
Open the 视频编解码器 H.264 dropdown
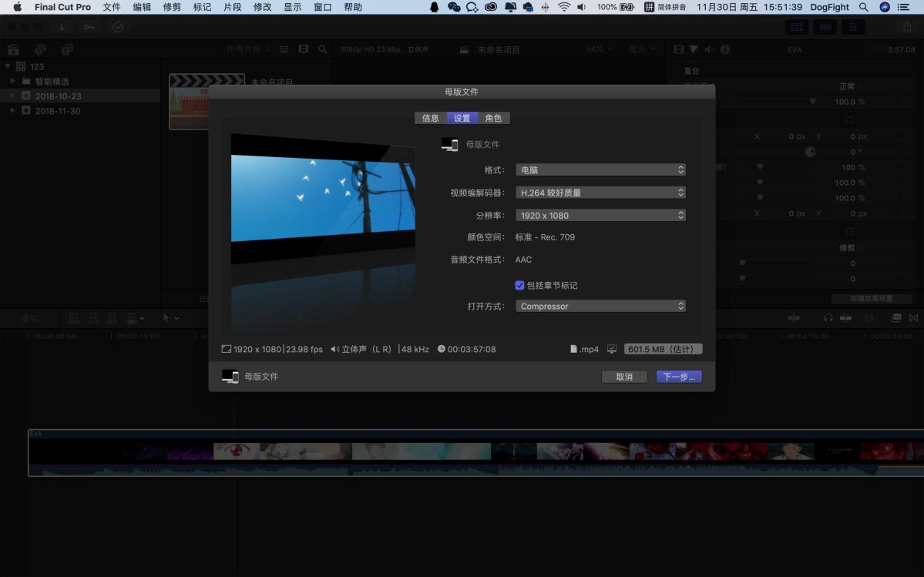point(600,193)
